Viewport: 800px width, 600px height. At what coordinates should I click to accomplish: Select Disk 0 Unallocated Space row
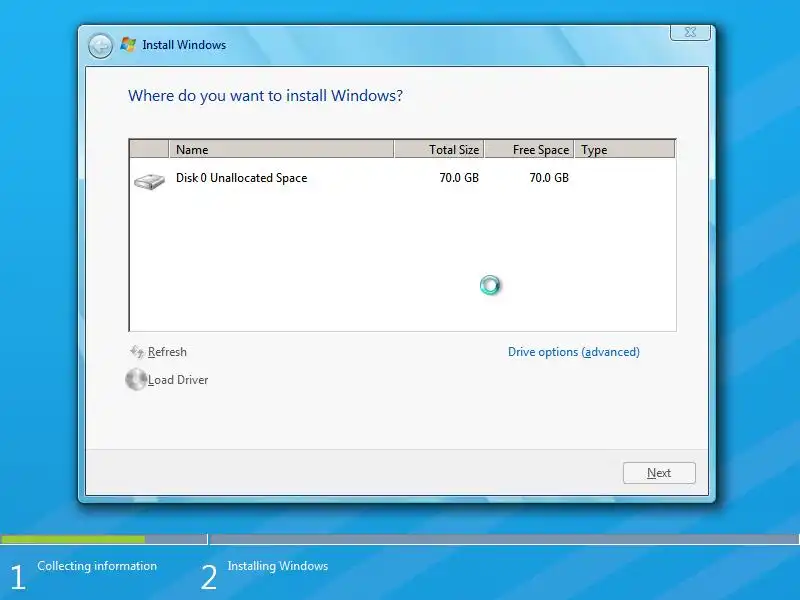coord(402,178)
